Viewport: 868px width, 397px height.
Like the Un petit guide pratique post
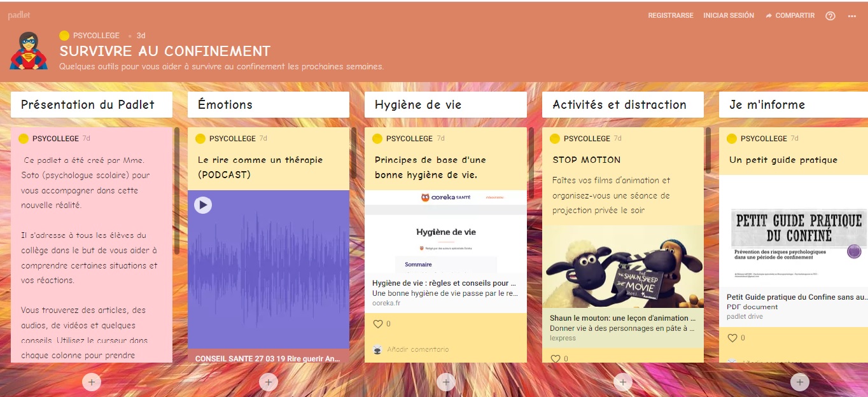tap(732, 338)
